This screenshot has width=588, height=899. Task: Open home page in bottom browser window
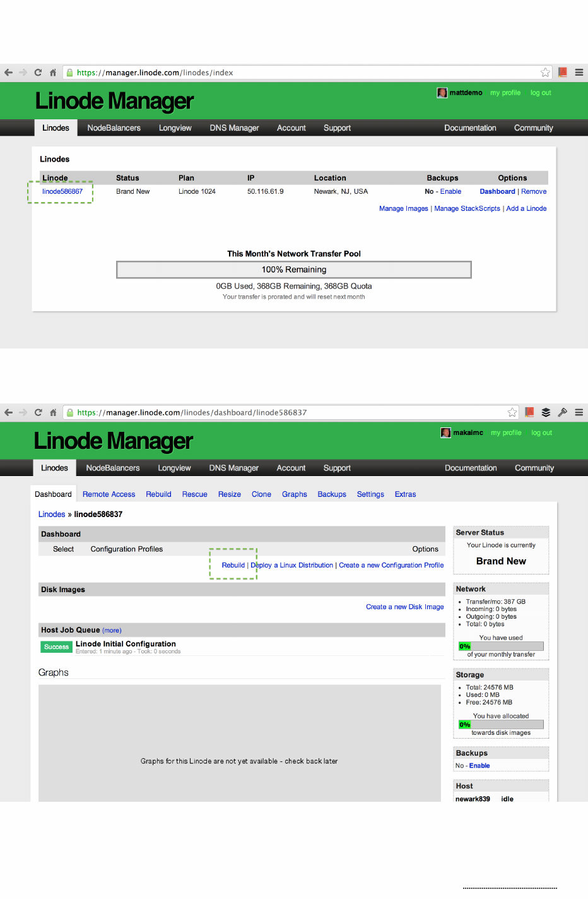pos(53,412)
